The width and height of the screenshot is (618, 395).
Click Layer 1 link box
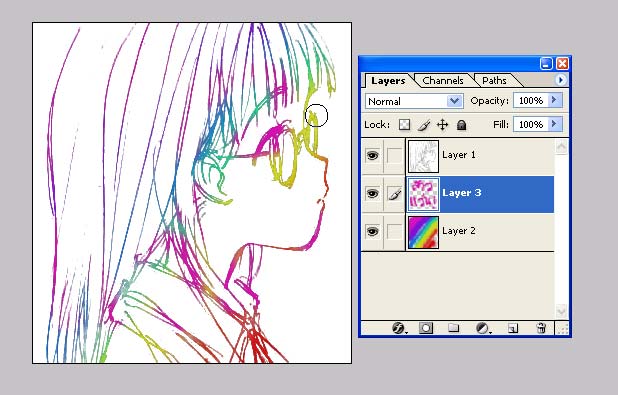coord(394,155)
